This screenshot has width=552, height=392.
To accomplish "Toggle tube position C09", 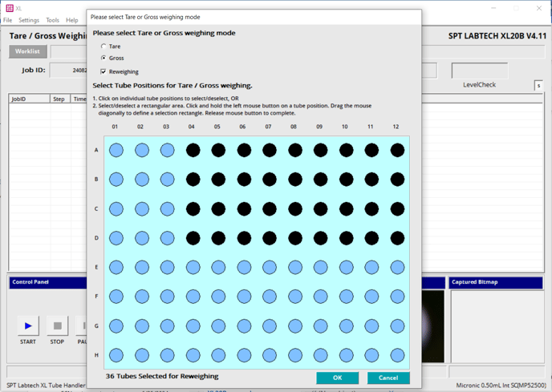I will (x=320, y=209).
